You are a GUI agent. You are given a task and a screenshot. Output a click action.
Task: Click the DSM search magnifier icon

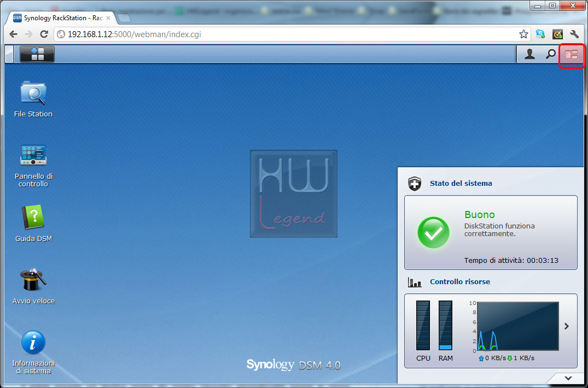pyautogui.click(x=550, y=54)
